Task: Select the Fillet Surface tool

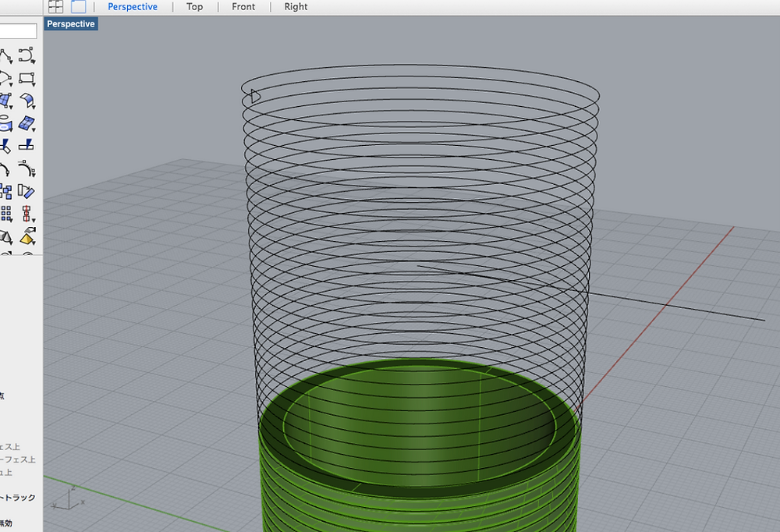Action: [x=27, y=101]
